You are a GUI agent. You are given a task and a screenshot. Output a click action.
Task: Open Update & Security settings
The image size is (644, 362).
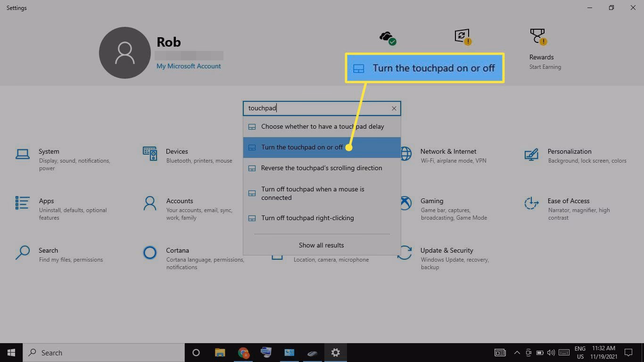pos(446,251)
